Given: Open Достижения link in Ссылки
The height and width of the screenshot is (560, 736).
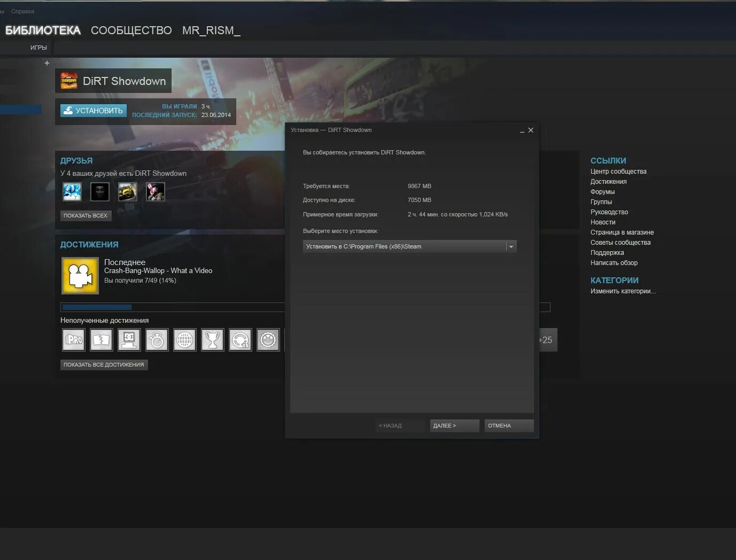Looking at the screenshot, I should point(608,182).
